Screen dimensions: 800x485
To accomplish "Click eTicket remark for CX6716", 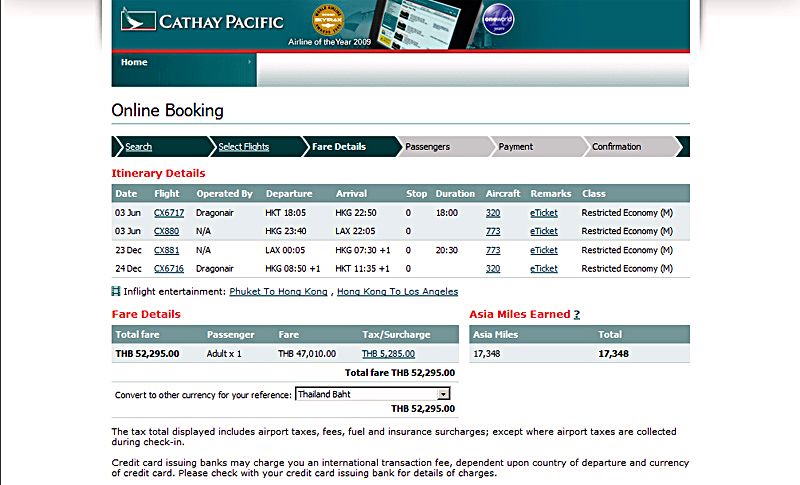I will pyautogui.click(x=544, y=269).
